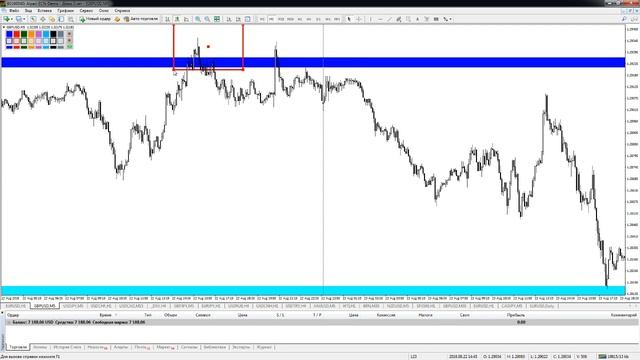640x360 pixels.
Task: Draw a vertical line tool
Action: tap(371, 19)
